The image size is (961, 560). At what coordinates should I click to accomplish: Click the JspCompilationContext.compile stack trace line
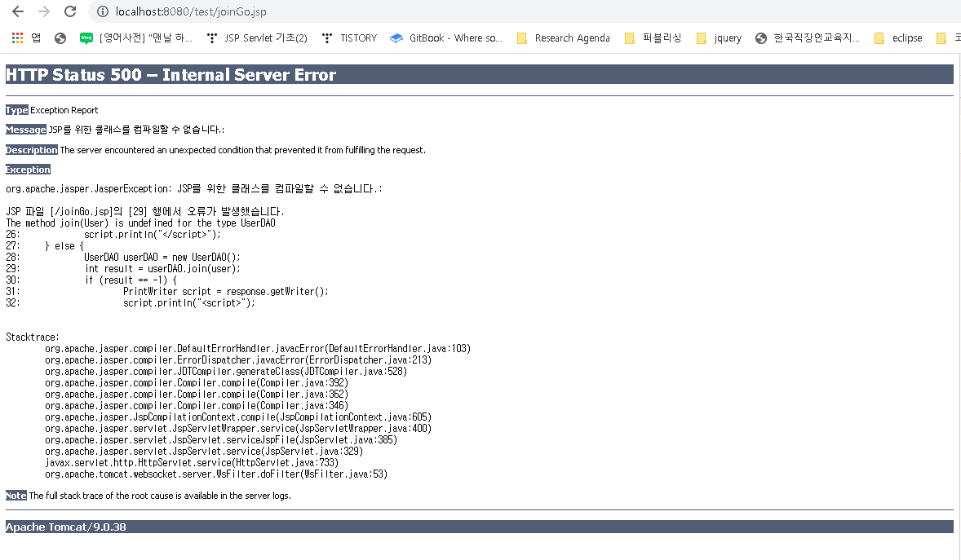[x=238, y=417]
